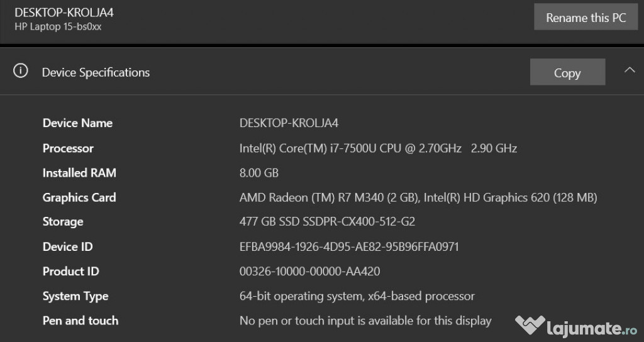Click the Rename this PC button
This screenshot has height=342, width=644.
(x=586, y=17)
